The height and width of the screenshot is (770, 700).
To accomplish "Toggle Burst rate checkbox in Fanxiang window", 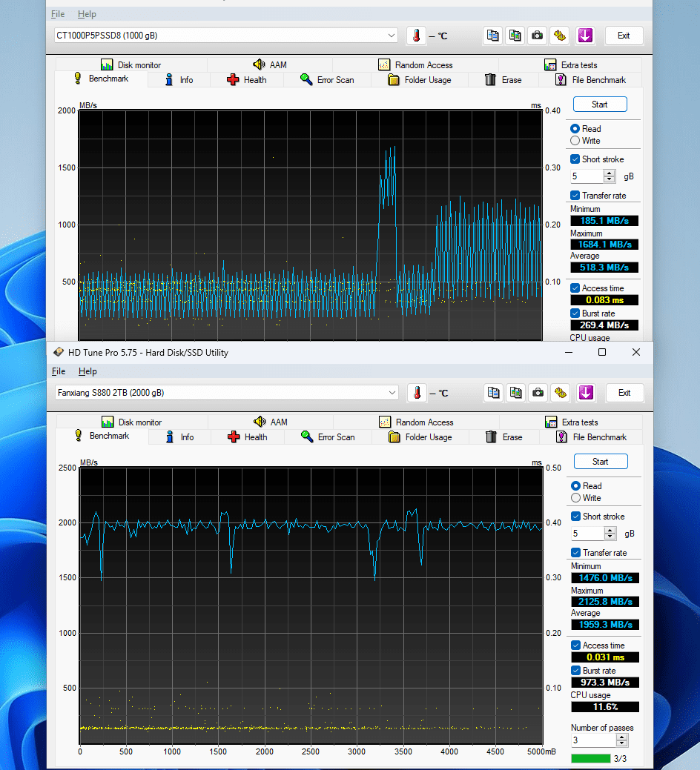I will pyautogui.click(x=575, y=670).
